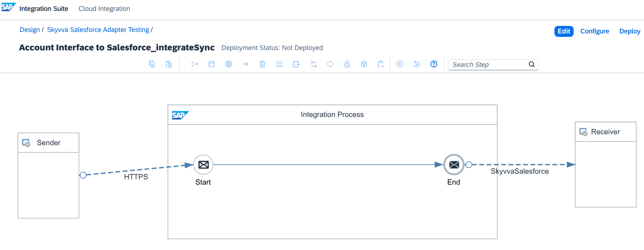Click the Edit button
The image size is (644, 250).
pyautogui.click(x=564, y=31)
